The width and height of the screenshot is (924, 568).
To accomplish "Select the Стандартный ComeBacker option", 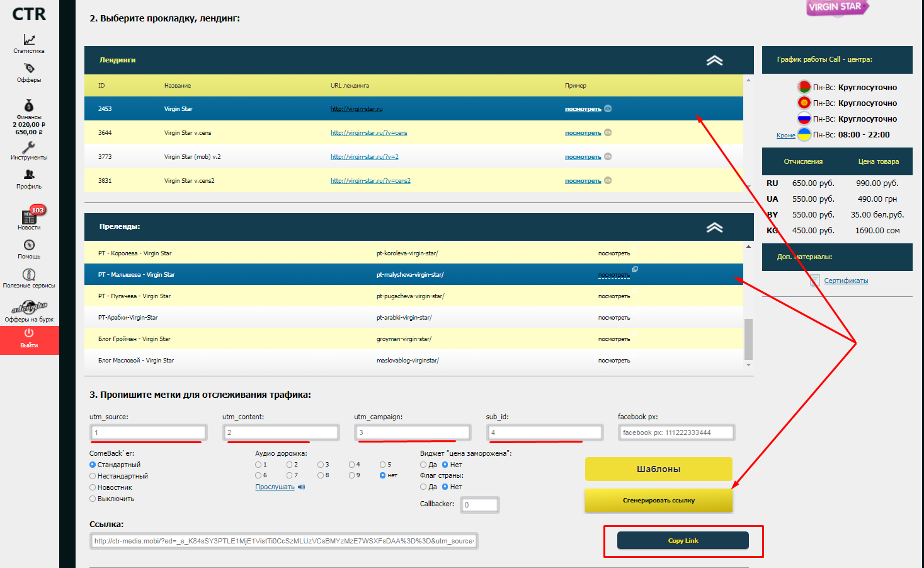I will coord(93,465).
